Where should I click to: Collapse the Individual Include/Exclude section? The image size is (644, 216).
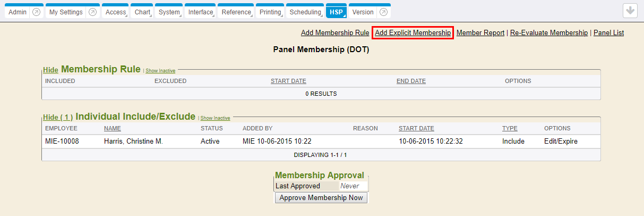coord(58,118)
